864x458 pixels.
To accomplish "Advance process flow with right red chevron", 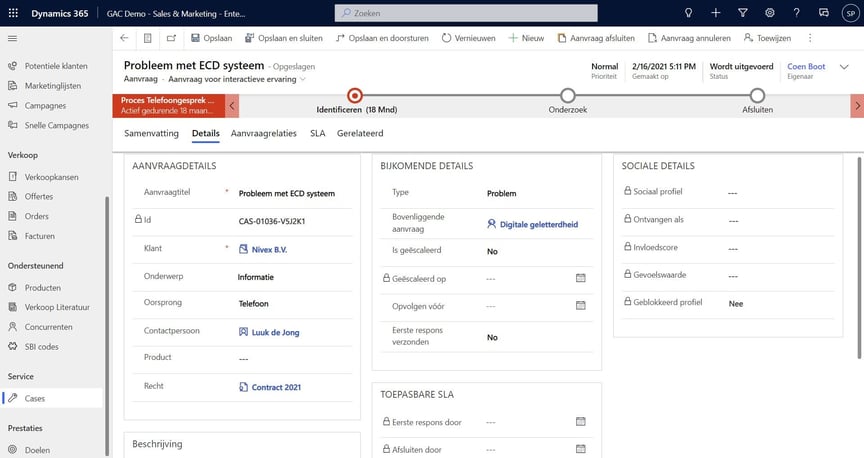I will [x=857, y=106].
